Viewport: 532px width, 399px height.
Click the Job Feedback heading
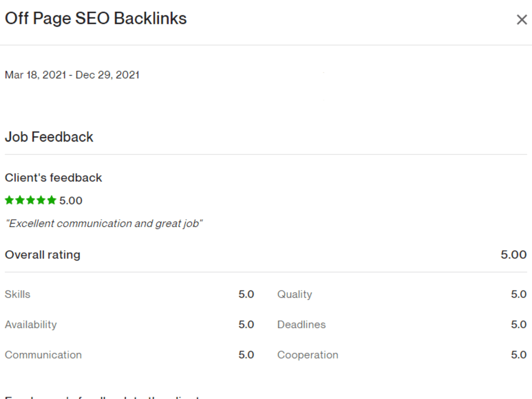(x=49, y=137)
